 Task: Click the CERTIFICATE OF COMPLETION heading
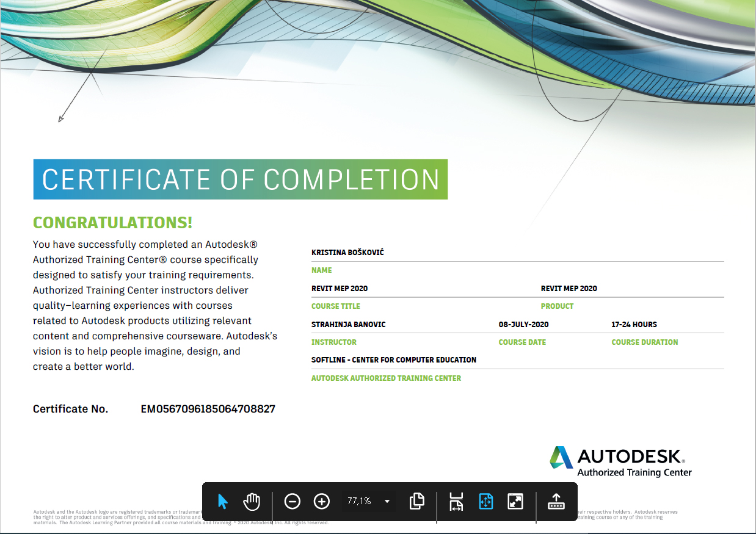click(x=241, y=179)
